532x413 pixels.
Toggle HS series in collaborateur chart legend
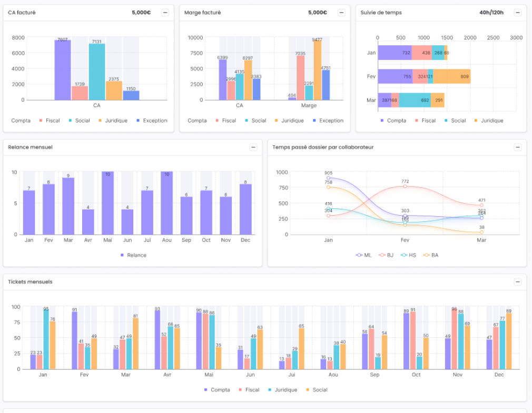(408, 255)
